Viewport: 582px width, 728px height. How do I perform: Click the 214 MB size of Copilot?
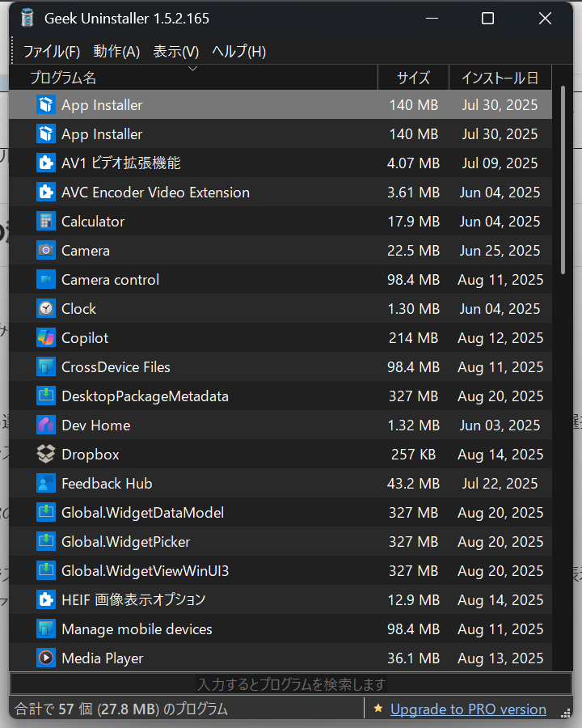point(414,338)
